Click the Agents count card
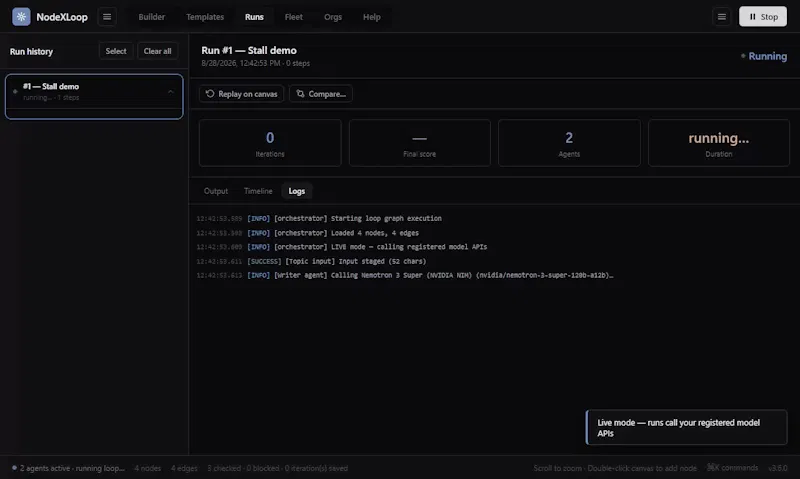The image size is (800, 479). click(x=569, y=143)
